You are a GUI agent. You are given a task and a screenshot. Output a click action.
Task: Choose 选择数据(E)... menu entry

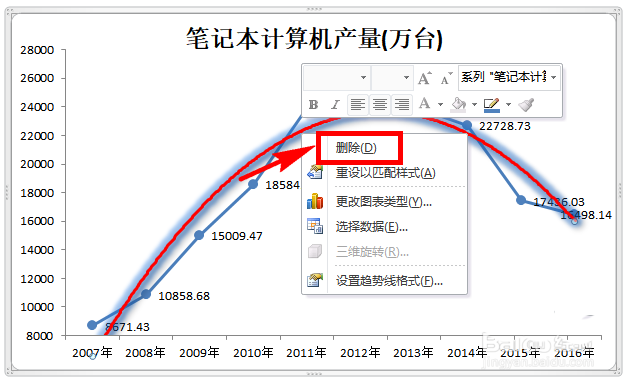[372, 227]
